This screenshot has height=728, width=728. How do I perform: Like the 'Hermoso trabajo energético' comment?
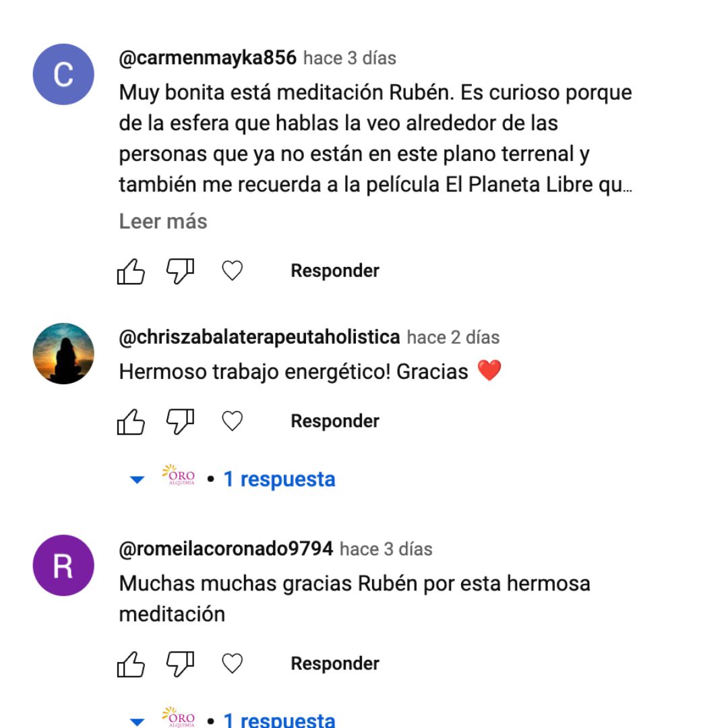[x=131, y=421]
